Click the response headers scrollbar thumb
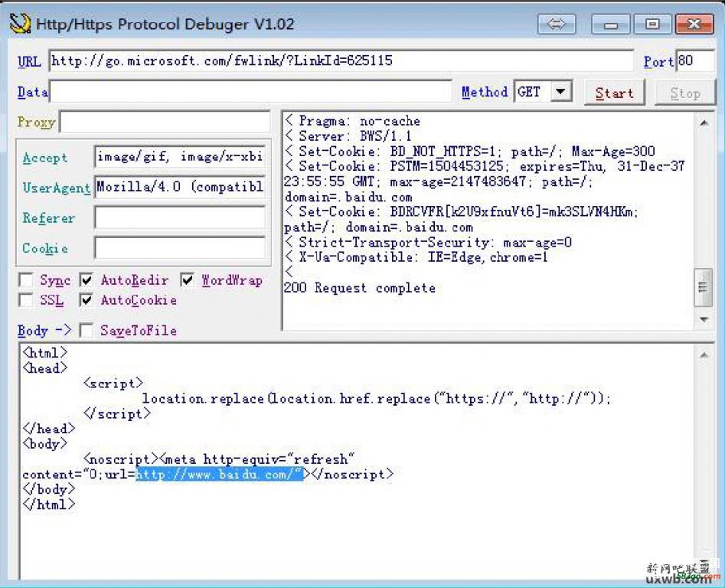This screenshot has width=725, height=588. (x=703, y=287)
